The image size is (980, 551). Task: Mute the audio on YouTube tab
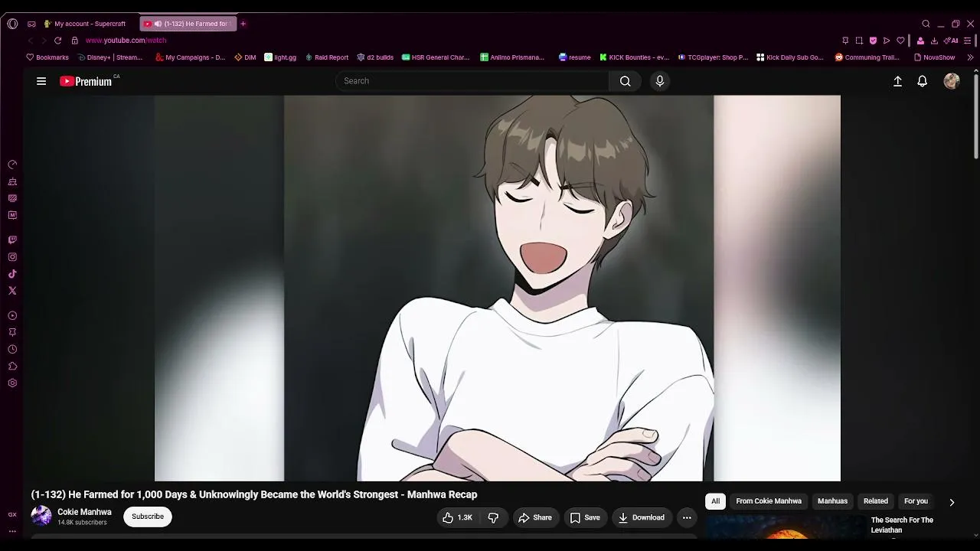pyautogui.click(x=158, y=24)
